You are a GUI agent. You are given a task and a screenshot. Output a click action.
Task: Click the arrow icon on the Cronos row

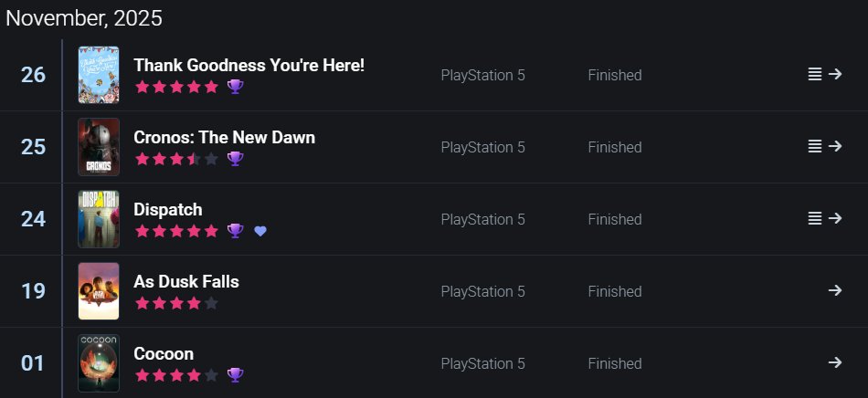pos(835,146)
